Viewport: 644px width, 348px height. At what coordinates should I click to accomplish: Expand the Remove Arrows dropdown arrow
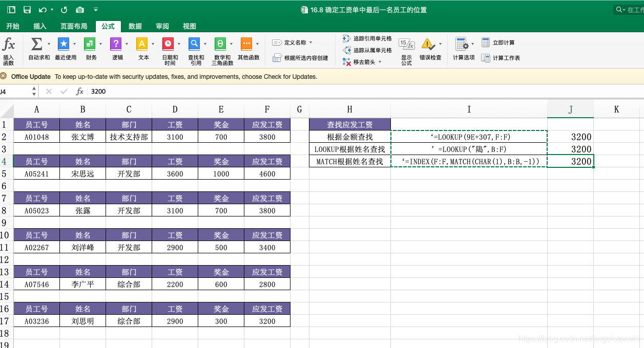click(x=380, y=62)
